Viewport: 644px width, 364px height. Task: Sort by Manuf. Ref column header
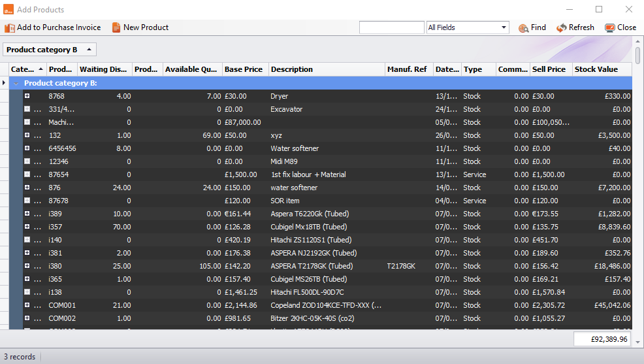click(409, 69)
